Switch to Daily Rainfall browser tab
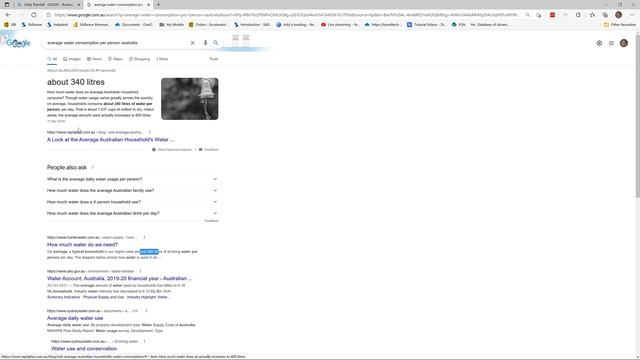 [48, 4]
